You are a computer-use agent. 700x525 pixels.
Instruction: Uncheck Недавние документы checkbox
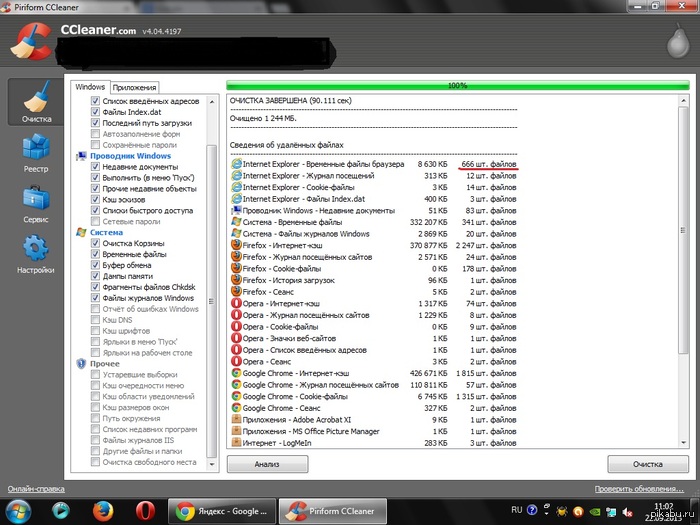point(95,167)
